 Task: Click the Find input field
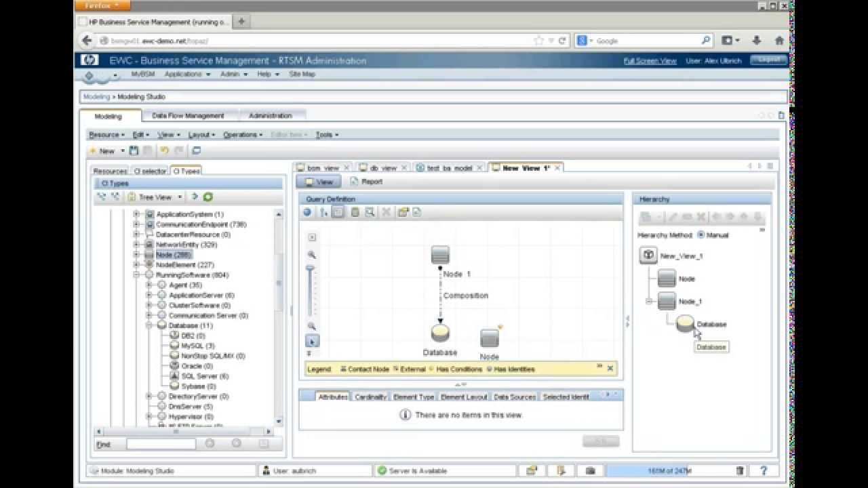click(161, 444)
